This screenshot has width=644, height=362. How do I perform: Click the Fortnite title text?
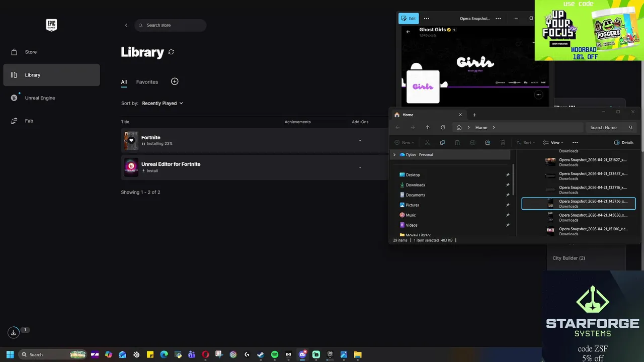(x=151, y=137)
